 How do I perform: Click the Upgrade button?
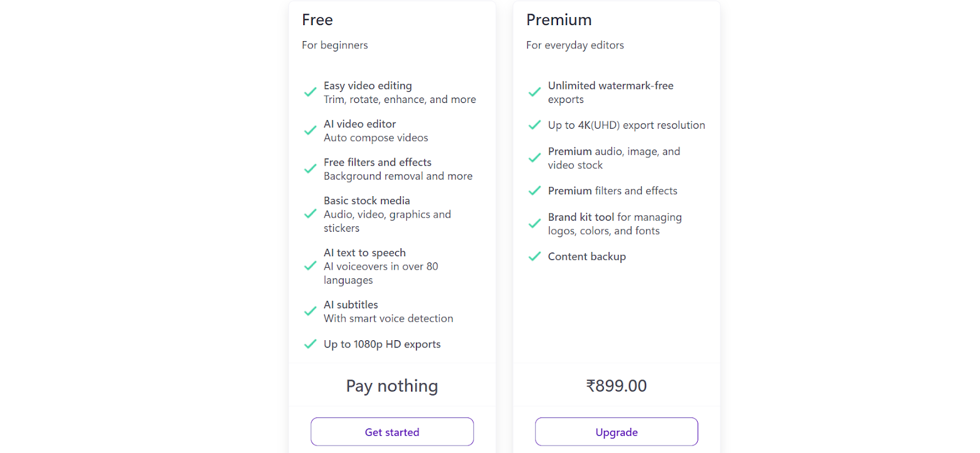(x=616, y=432)
